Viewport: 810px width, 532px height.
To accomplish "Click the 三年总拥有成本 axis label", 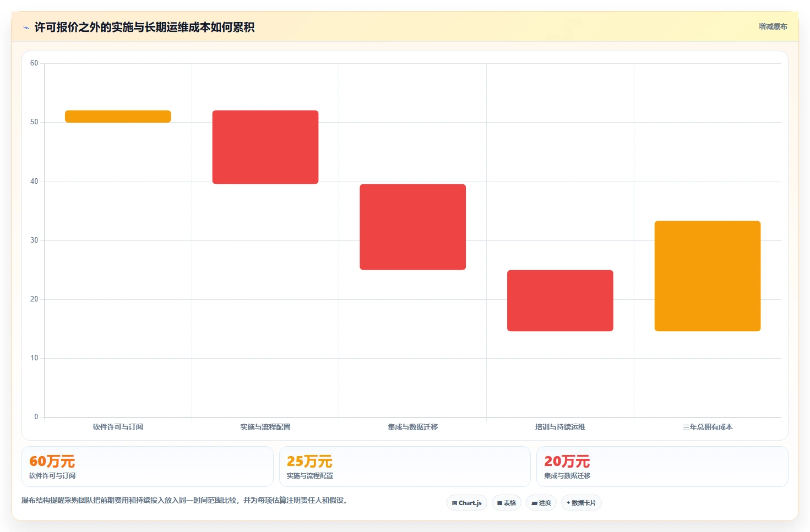I will click(x=708, y=427).
